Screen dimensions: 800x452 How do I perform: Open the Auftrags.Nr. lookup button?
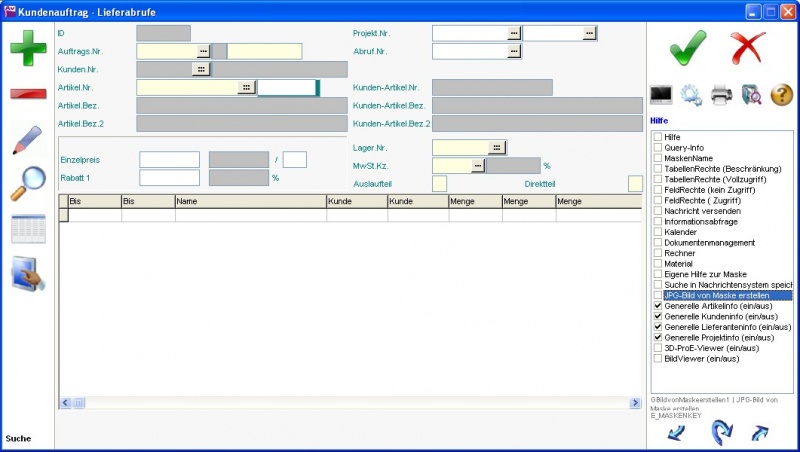[202, 50]
